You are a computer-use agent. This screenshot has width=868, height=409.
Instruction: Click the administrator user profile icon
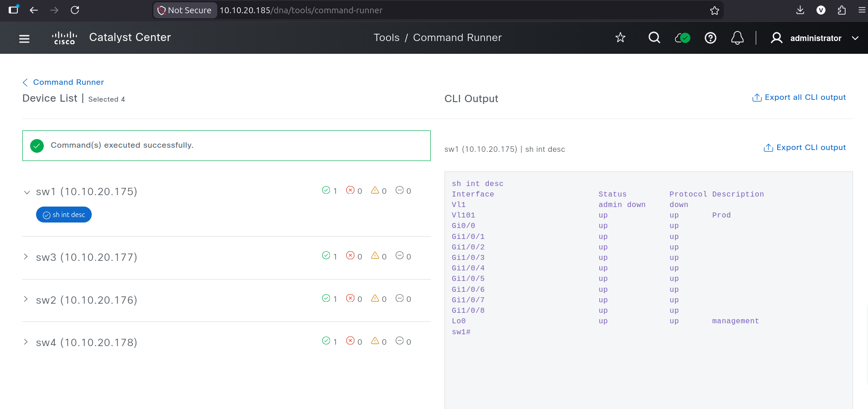(776, 38)
